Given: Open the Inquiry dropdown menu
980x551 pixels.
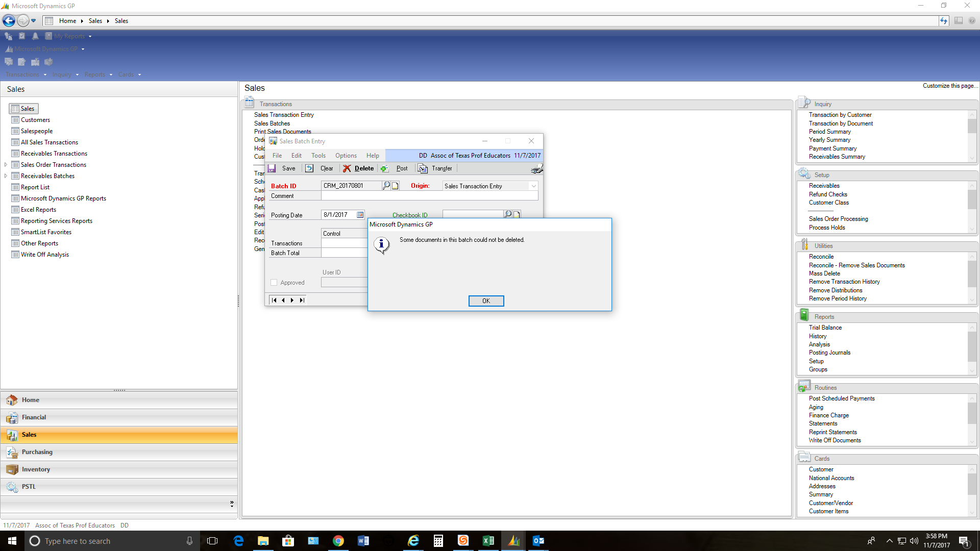Looking at the screenshot, I should (65, 74).
